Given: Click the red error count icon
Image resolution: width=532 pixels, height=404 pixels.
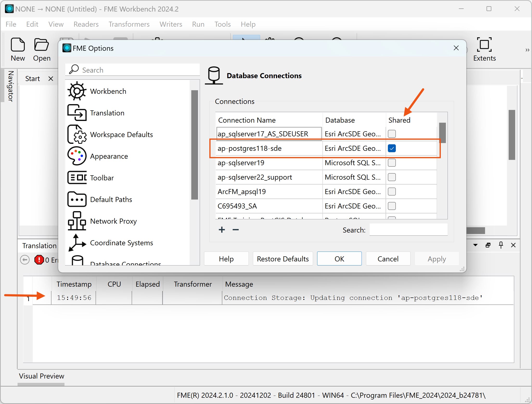Looking at the screenshot, I should (x=39, y=260).
